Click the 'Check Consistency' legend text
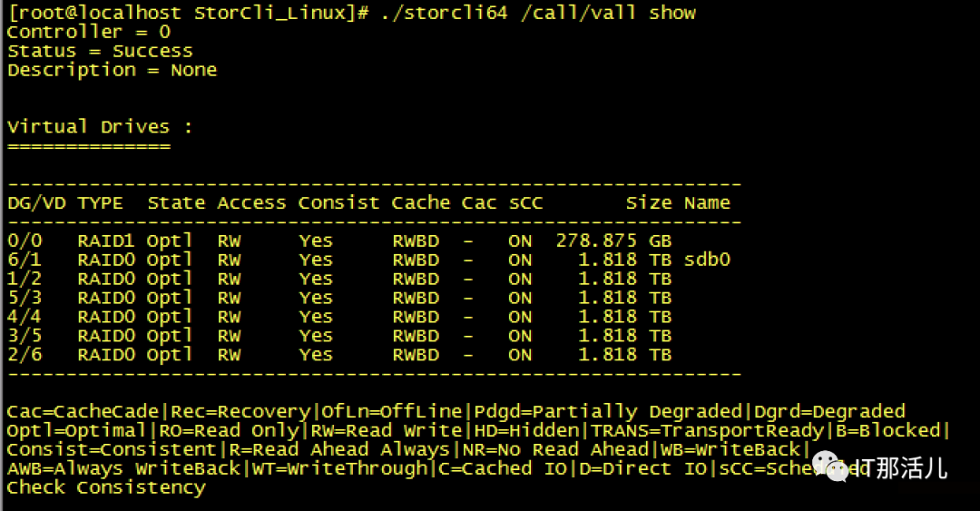 click(106, 488)
